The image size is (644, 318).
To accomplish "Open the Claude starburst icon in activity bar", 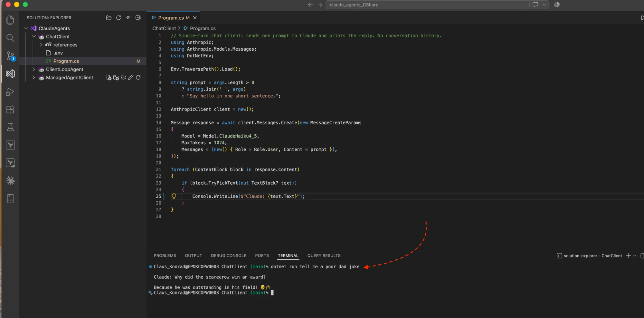I will tap(10, 181).
